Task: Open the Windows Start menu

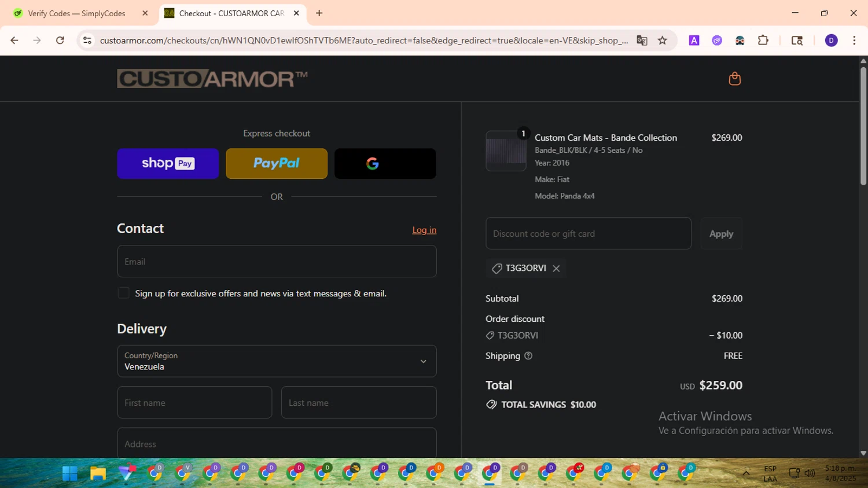Action: [70, 474]
